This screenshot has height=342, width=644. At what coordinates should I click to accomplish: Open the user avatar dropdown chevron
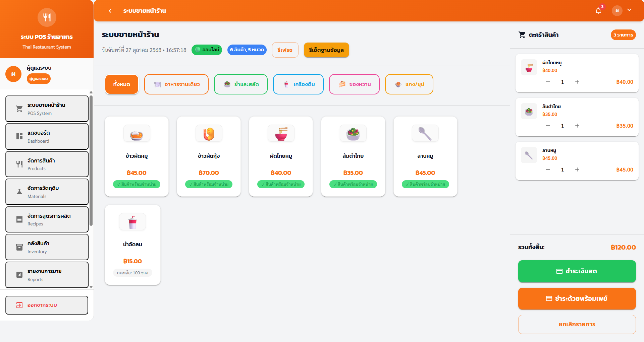coord(629,10)
